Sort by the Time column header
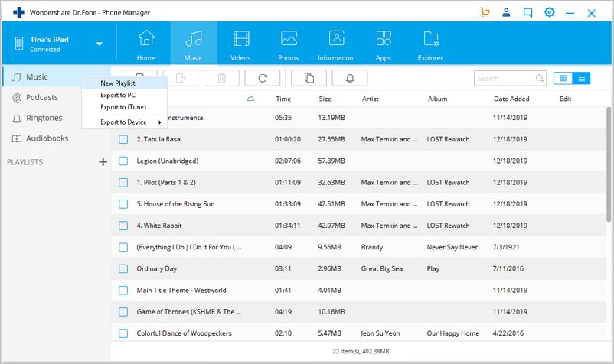Screen dimensions: 614x364 [x=283, y=99]
